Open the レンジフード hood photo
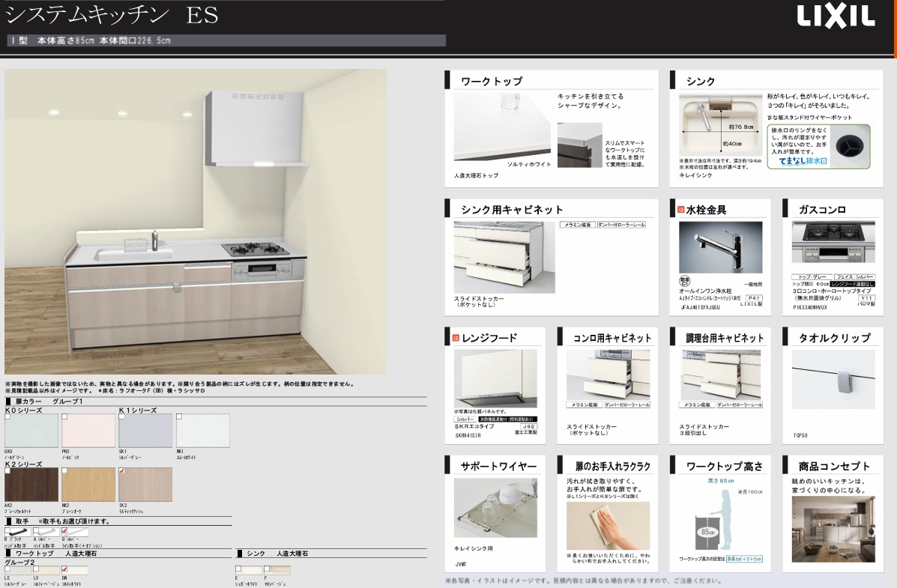The height and width of the screenshot is (588, 897). (495, 378)
